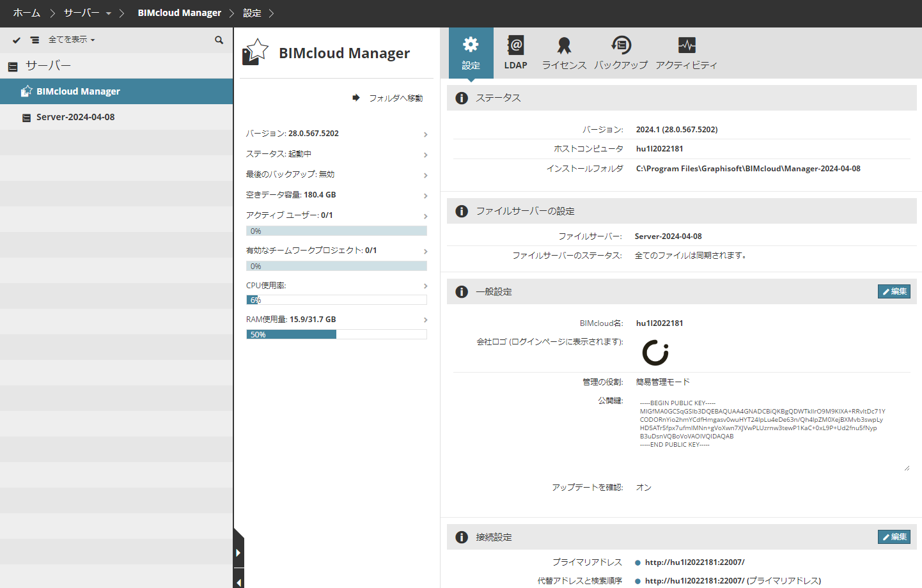Click the large BIMcloud Manager star logo
The image size is (922, 588).
click(x=255, y=52)
